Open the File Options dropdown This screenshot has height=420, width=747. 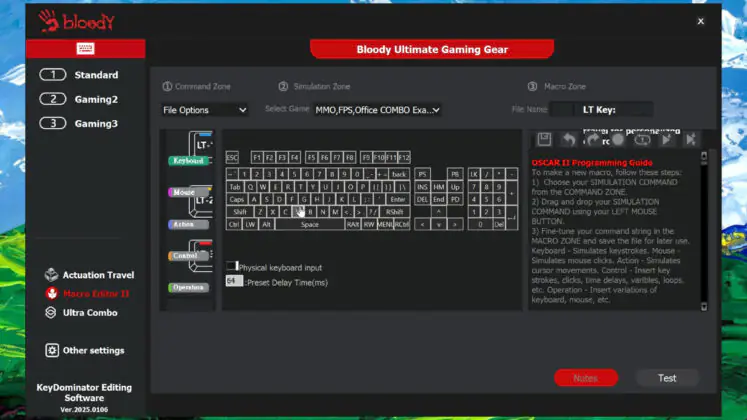click(204, 110)
